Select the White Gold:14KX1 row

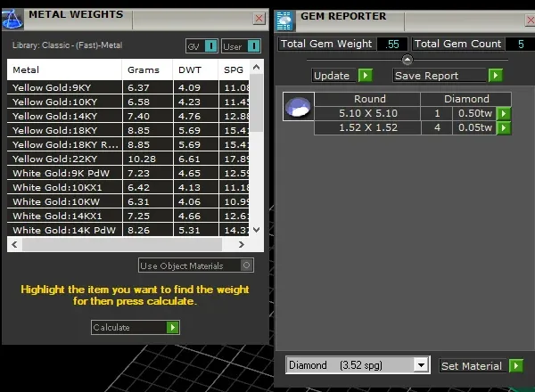point(128,216)
